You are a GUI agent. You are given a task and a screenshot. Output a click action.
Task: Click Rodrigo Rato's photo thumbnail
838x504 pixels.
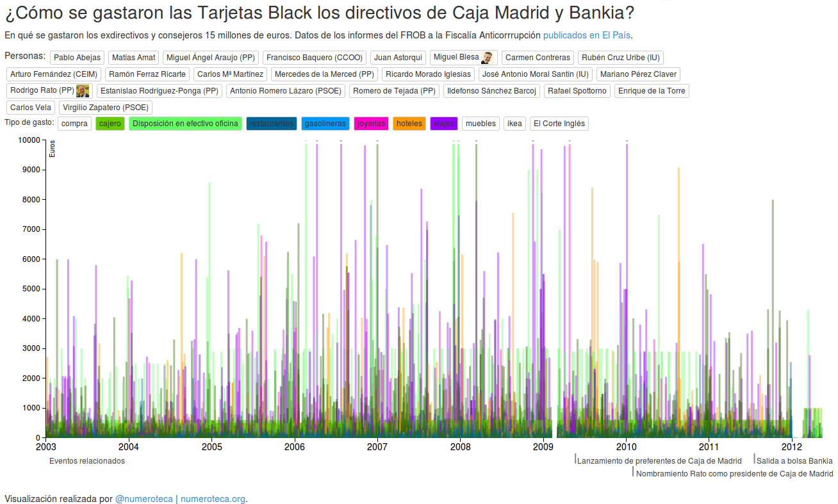(82, 91)
